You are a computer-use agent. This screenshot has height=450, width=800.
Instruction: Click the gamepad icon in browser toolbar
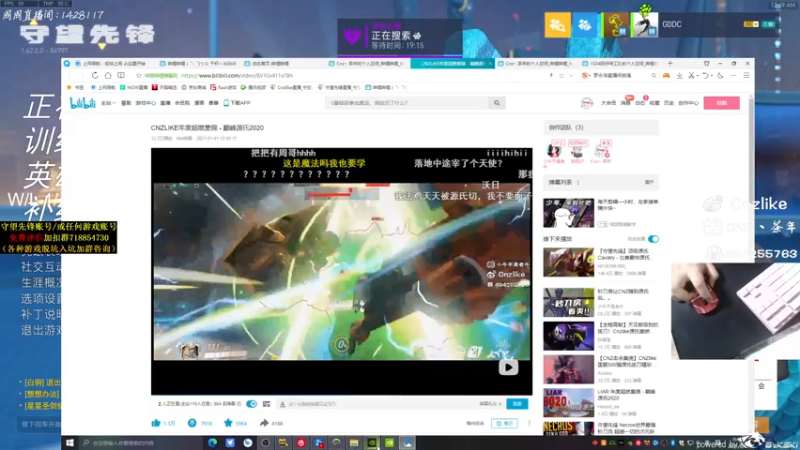coord(666,76)
